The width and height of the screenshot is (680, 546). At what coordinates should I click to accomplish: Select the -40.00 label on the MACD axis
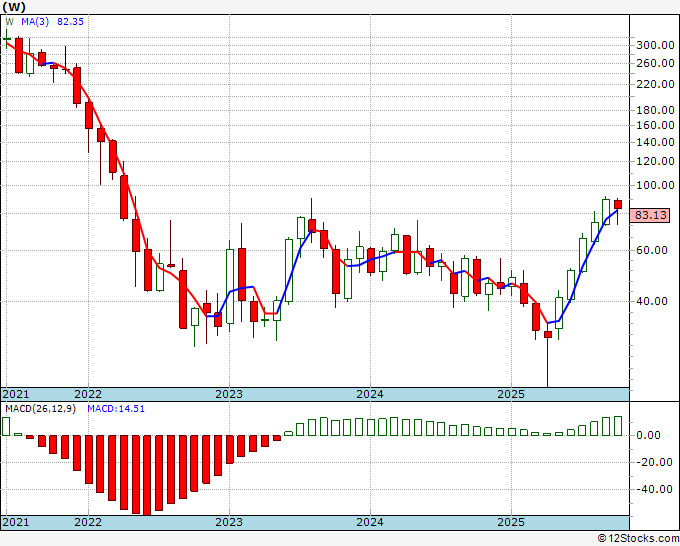point(654,489)
